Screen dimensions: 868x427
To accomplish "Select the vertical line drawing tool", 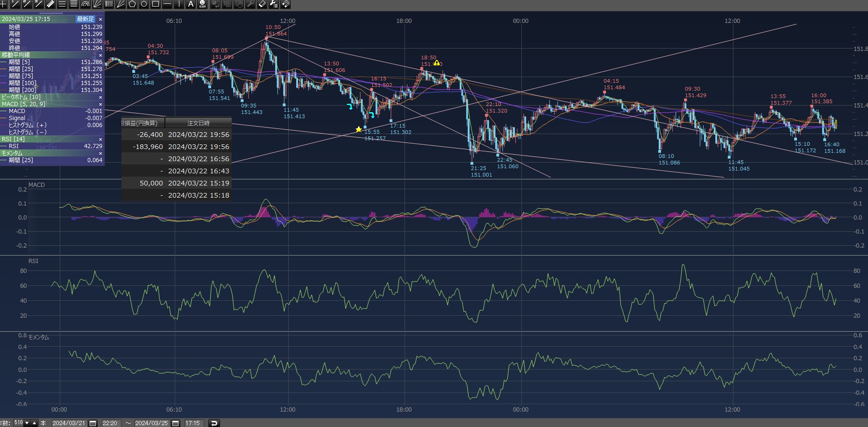I will (x=179, y=4).
